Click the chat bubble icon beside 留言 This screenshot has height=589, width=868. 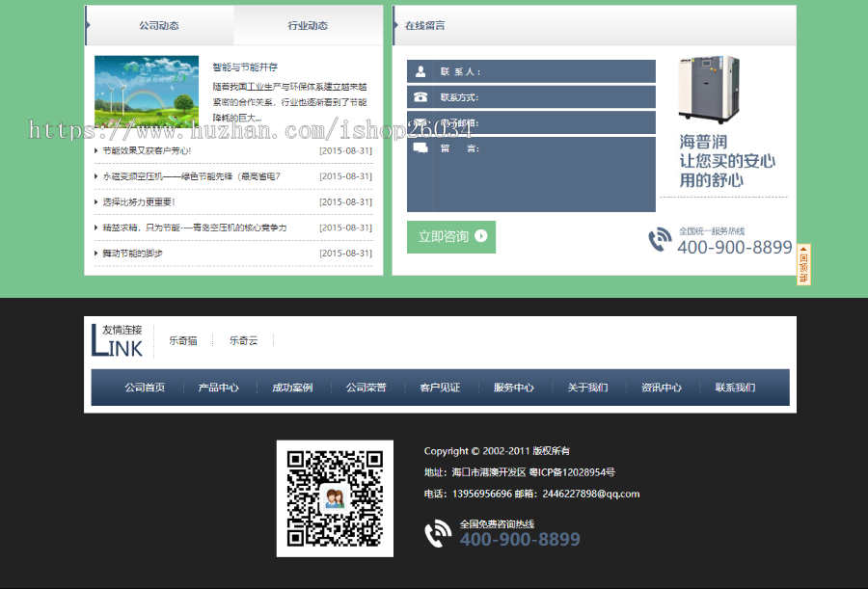(x=420, y=147)
